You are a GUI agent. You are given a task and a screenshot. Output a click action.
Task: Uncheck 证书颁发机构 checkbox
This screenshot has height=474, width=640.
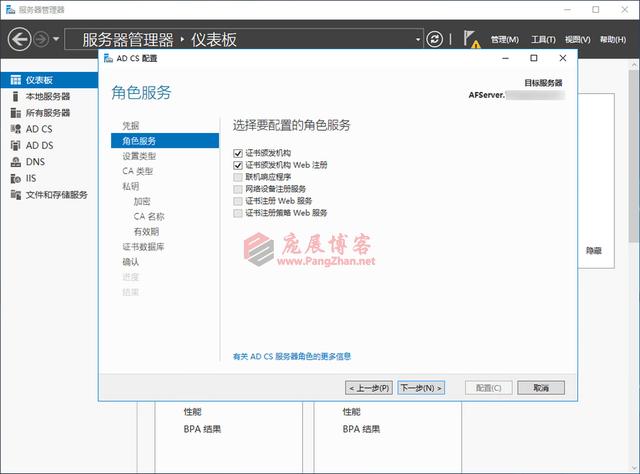coord(238,153)
